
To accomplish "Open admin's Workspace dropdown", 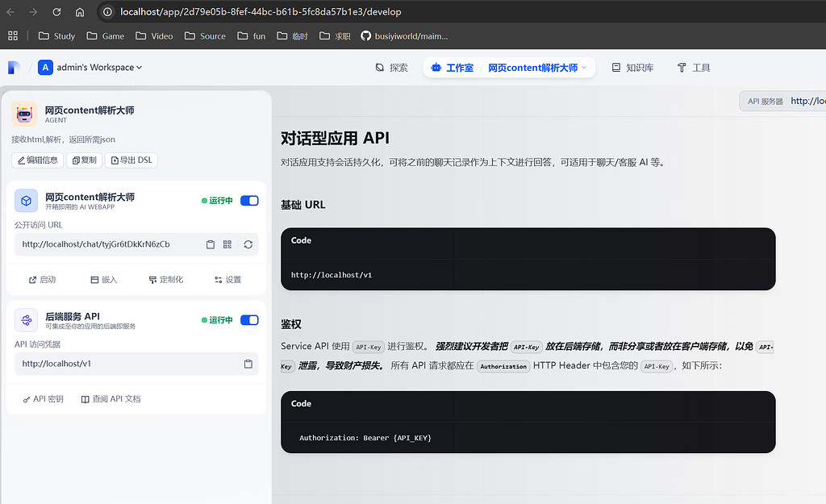I will pyautogui.click(x=99, y=68).
